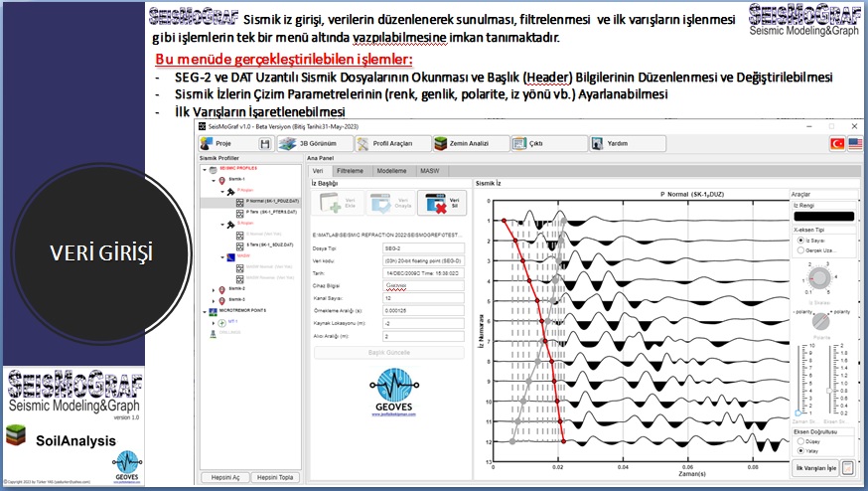Click the Hepsini Aç button
The height and width of the screenshot is (491, 868).
[x=225, y=477]
